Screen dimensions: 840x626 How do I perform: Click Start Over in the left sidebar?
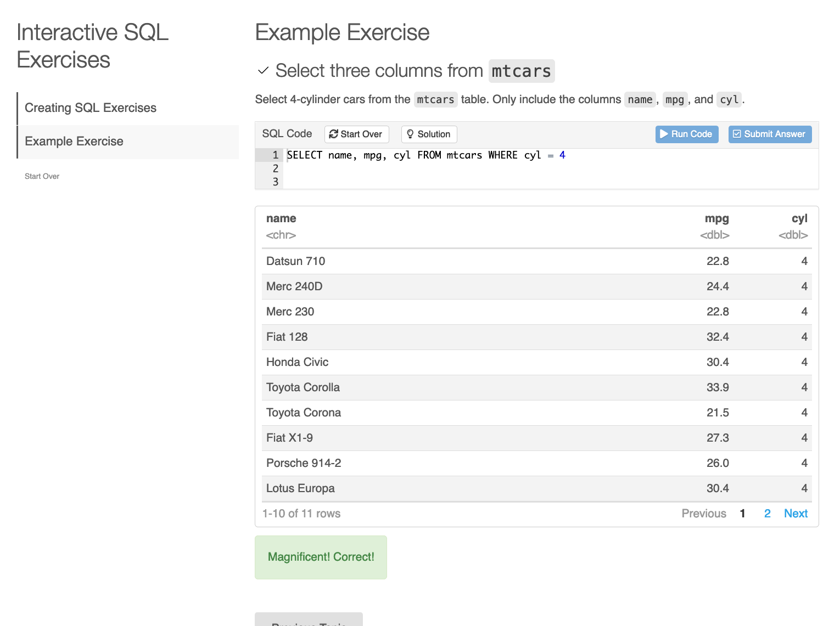42,176
